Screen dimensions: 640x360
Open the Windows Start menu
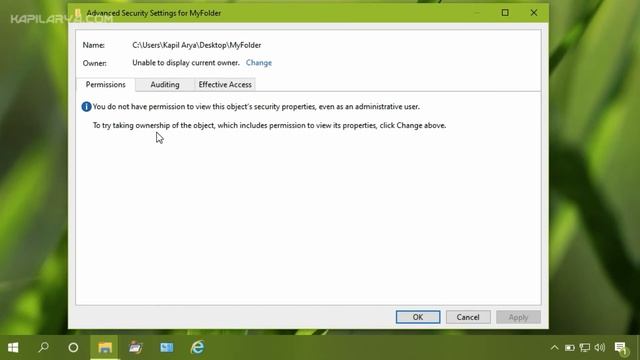13,347
